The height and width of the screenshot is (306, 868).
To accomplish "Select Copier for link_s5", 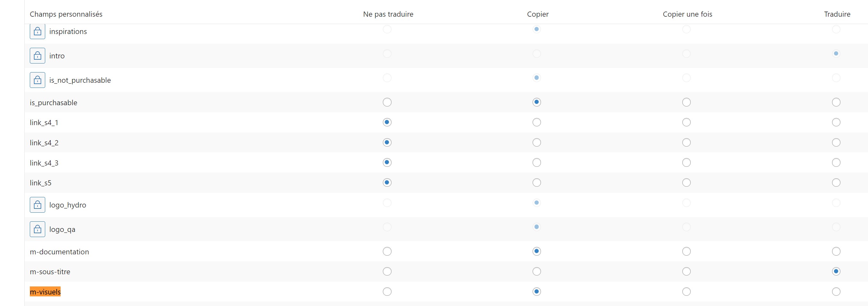I will [x=537, y=182].
